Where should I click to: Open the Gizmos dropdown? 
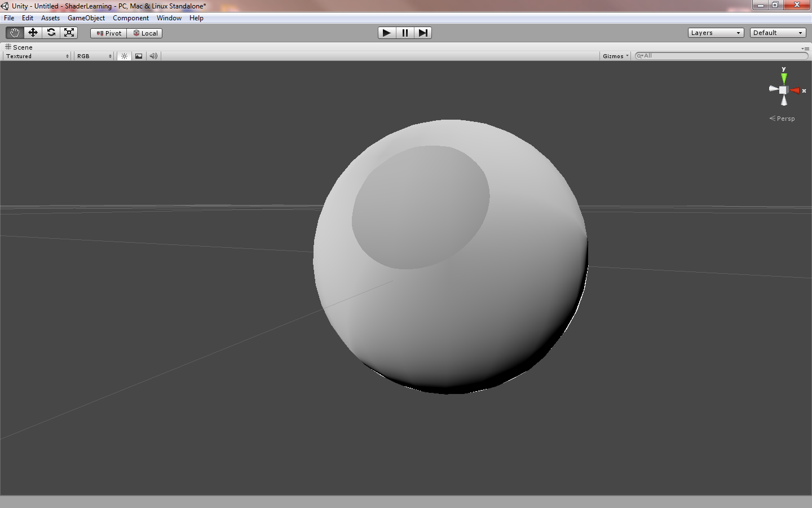click(615, 56)
